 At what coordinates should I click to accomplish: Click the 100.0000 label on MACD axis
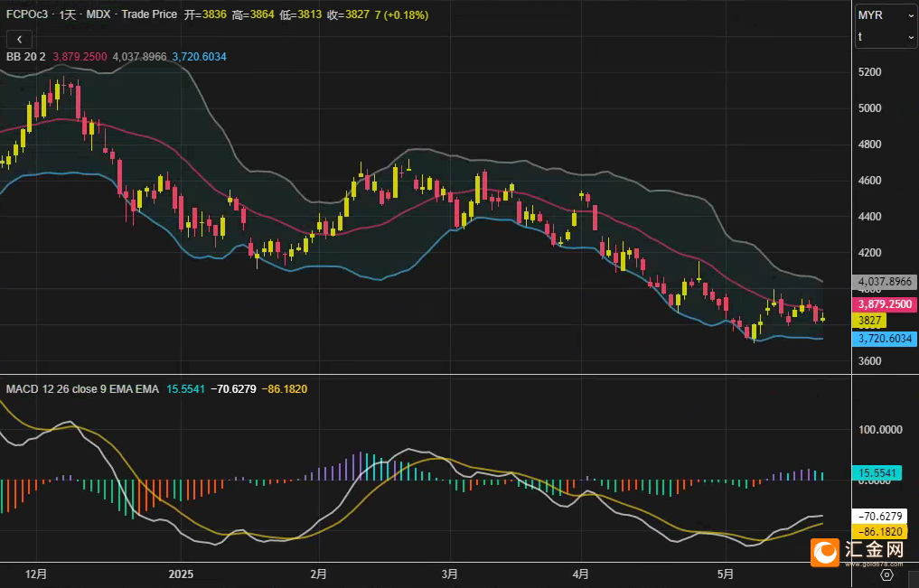click(x=880, y=430)
